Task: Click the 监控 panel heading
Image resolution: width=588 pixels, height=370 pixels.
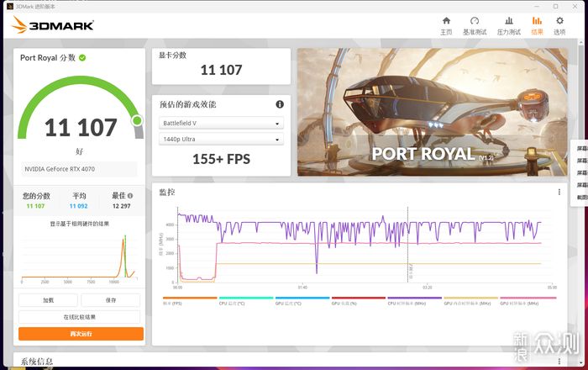Action: point(167,192)
